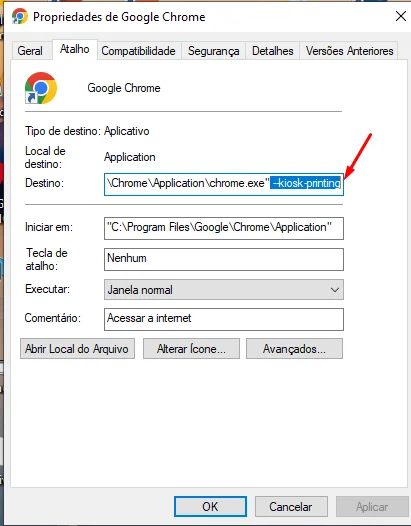This screenshot has width=411, height=526.
Task: Confirm with the OK button
Action: coord(210,506)
